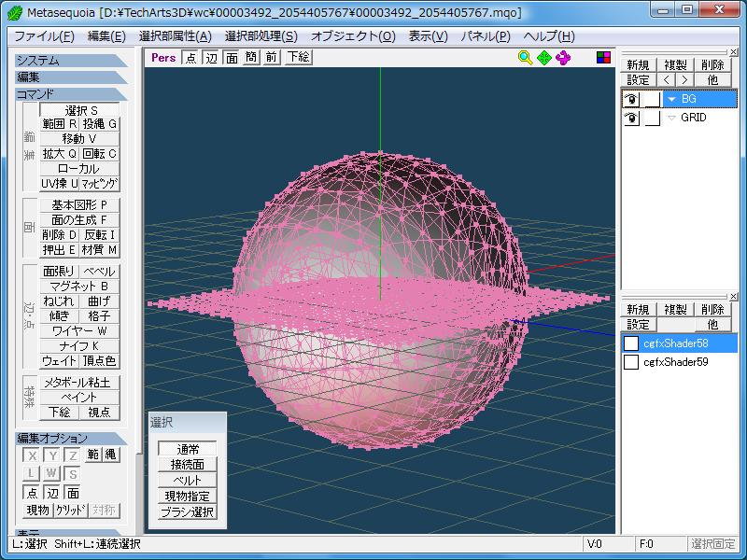Toggle visibility of the GRID object
Screen dimensions: 747x560
[632, 119]
